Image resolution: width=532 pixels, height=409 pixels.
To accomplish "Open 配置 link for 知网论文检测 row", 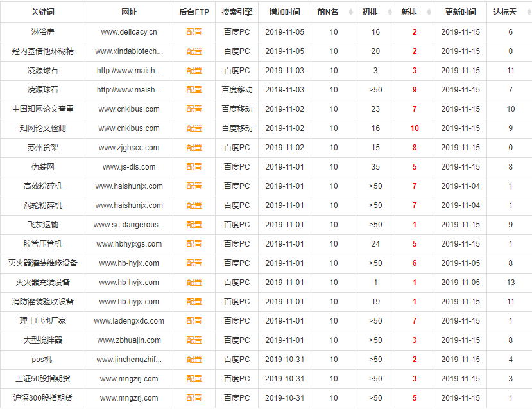I will 194,128.
